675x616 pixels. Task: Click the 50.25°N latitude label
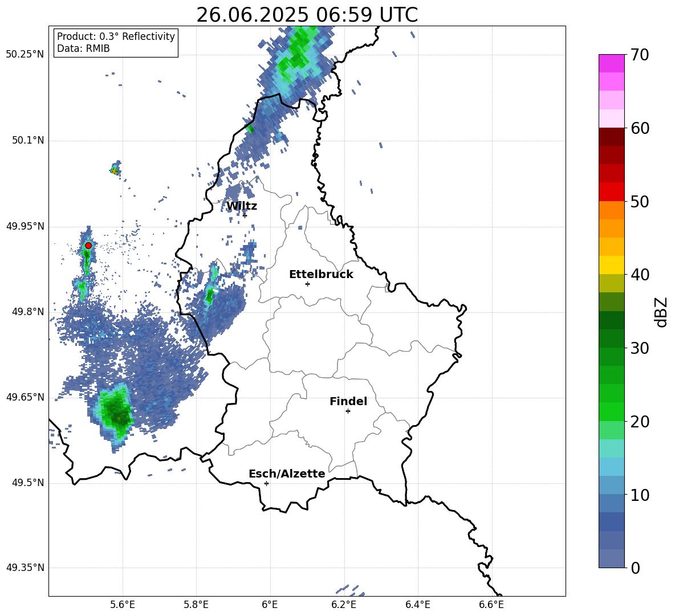coord(25,55)
